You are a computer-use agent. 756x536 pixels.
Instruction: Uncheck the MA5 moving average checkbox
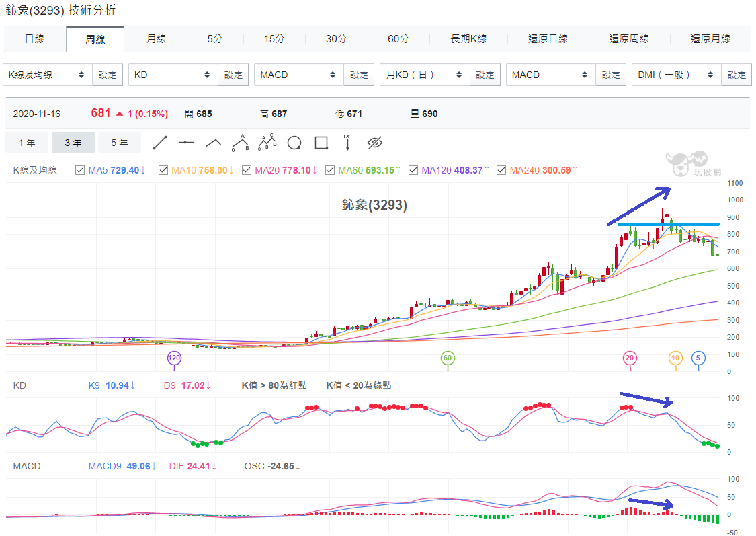(x=80, y=170)
